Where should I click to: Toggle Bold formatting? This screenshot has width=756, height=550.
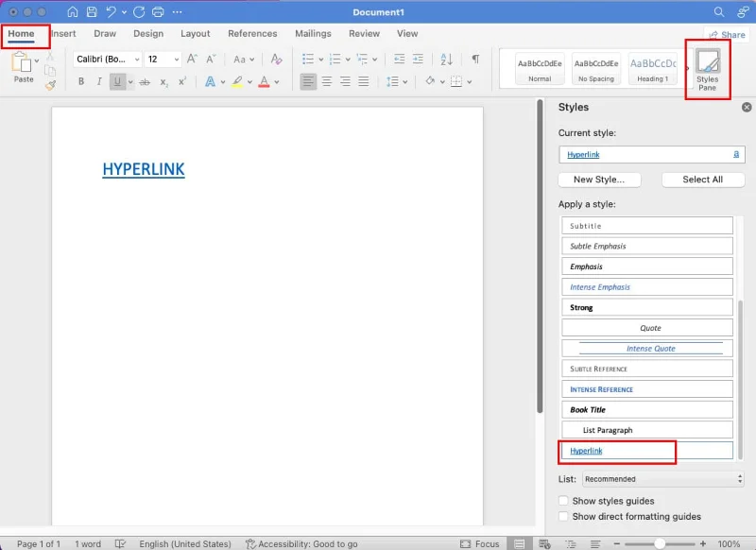81,81
